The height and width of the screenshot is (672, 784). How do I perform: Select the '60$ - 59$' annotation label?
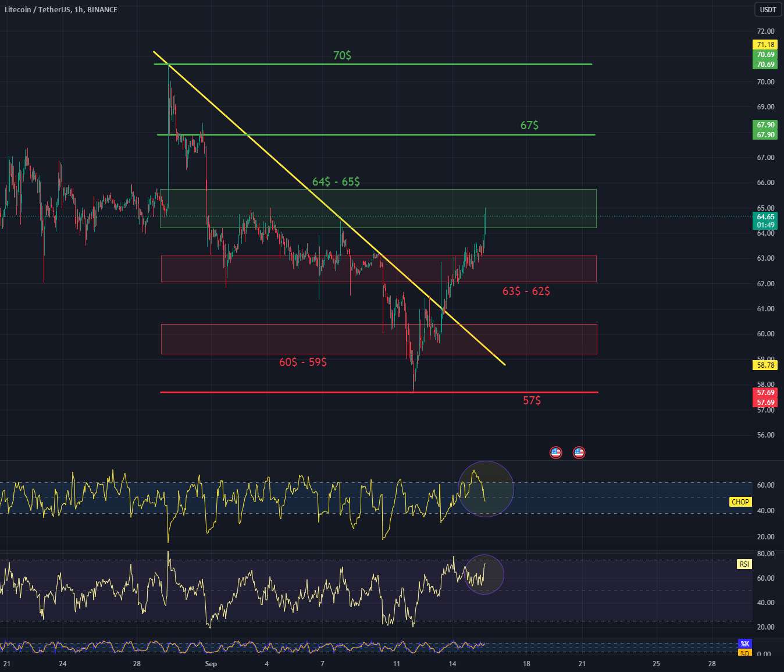coord(303,362)
